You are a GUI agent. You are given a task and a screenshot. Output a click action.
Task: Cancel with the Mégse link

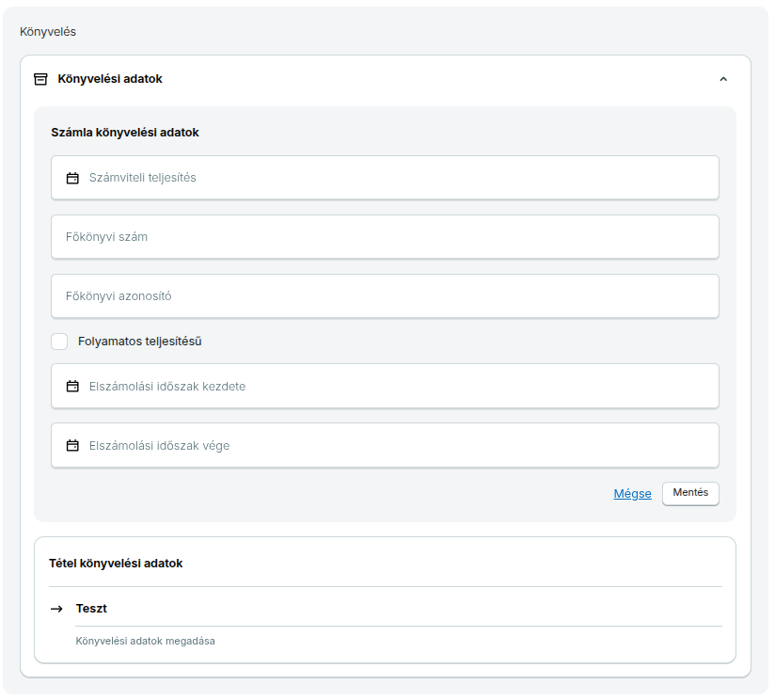tap(632, 494)
